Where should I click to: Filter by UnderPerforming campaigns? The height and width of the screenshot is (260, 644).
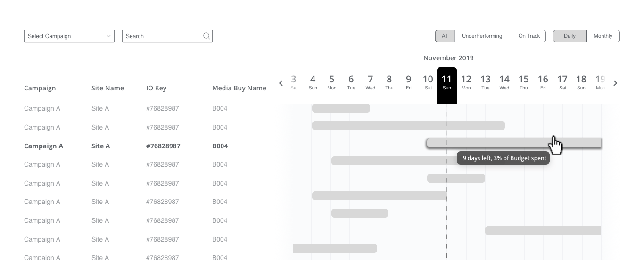(483, 36)
